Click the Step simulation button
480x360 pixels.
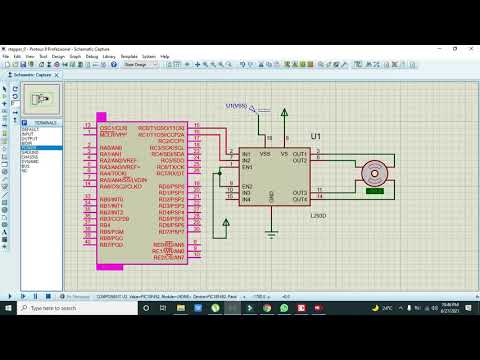pyautogui.click(x=23, y=296)
